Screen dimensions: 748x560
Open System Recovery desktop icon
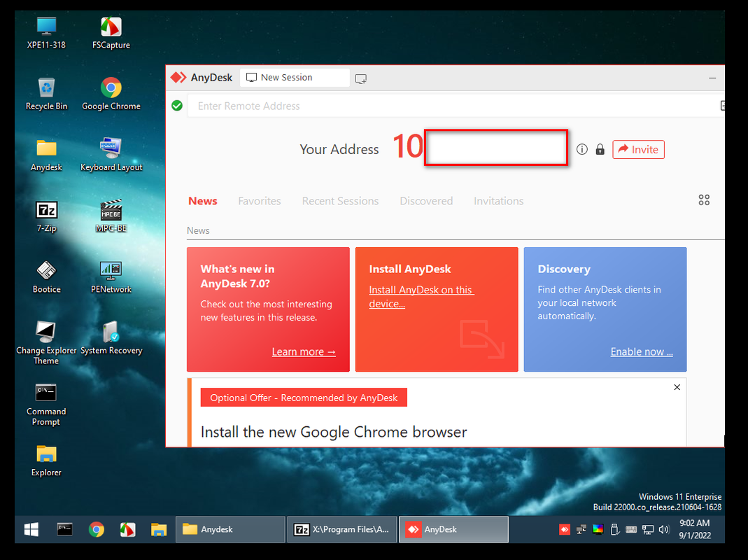coord(111,338)
